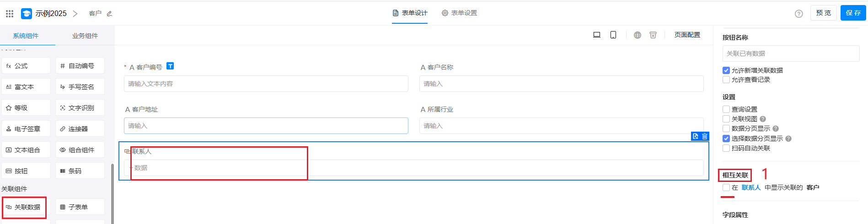Open 页面配置 settings
The width and height of the screenshot is (868, 224).
pos(687,35)
